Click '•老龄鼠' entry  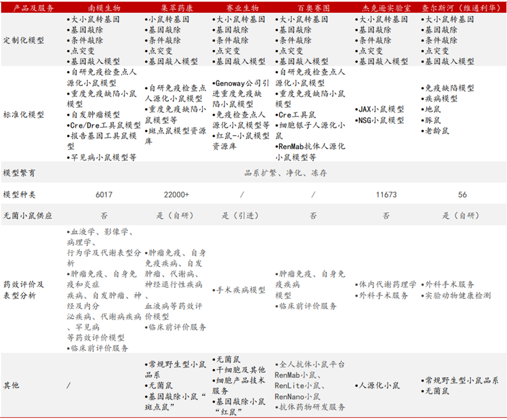click(435, 131)
